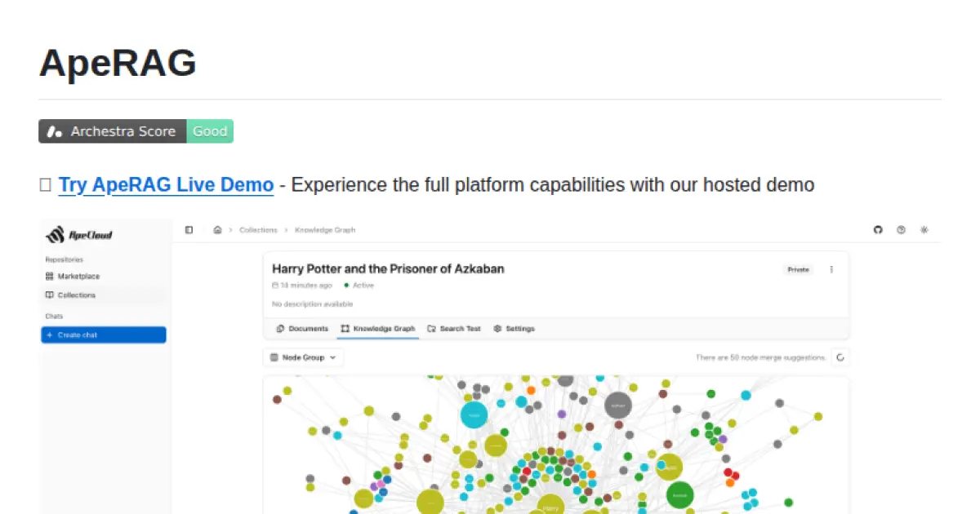Open the three-dot collection options menu
Viewport: 980px width, 514px height.
pos(831,269)
